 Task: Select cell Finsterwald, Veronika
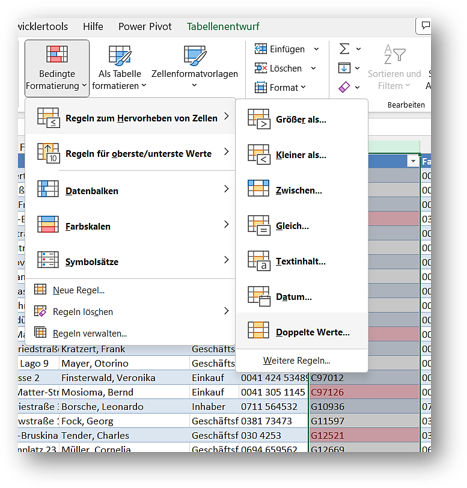[124, 378]
